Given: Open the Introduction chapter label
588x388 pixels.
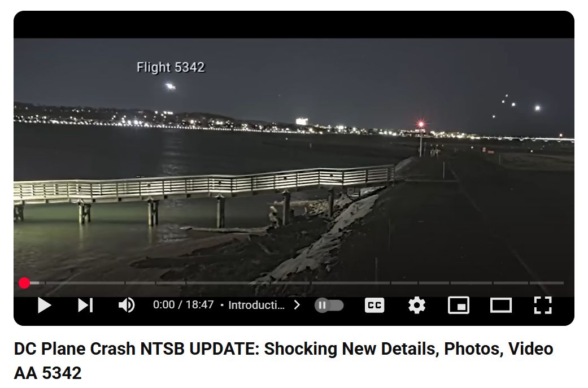Looking at the screenshot, I should tap(256, 305).
